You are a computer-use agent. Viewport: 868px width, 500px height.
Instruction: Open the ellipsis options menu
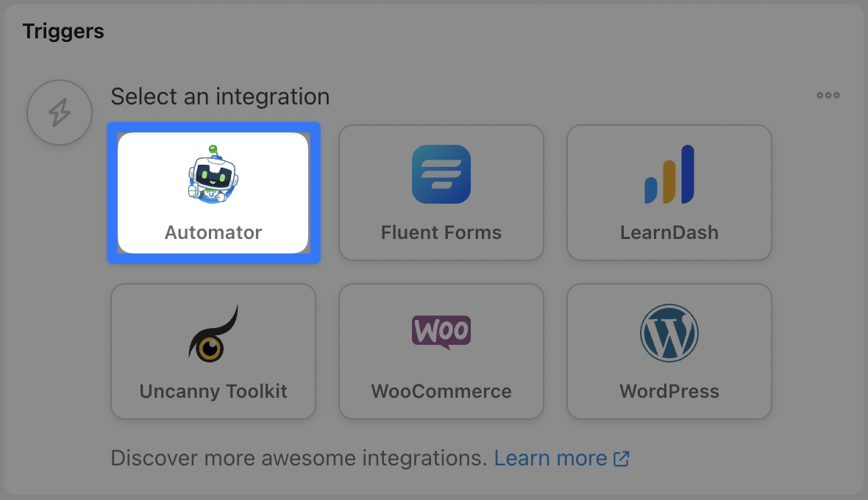tap(828, 94)
